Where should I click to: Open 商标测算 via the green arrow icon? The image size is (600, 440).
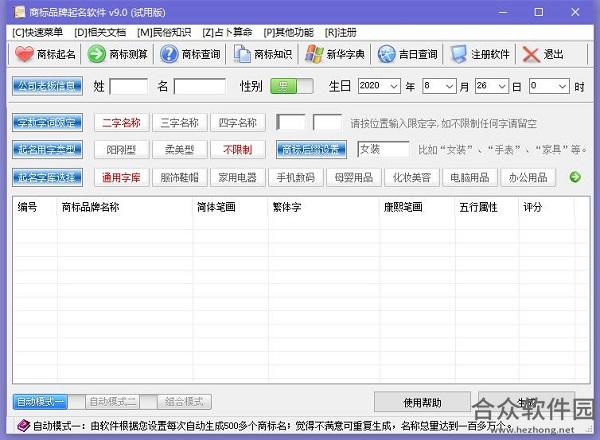[x=96, y=54]
